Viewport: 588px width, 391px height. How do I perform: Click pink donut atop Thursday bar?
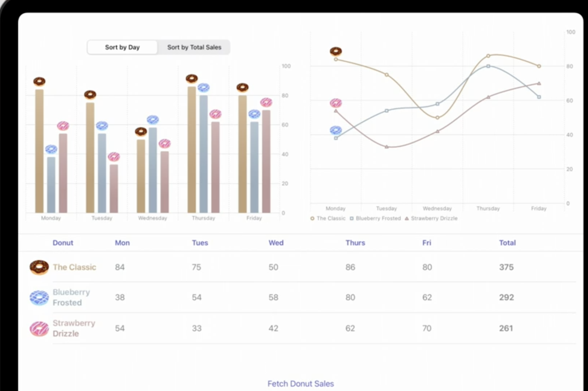(x=216, y=114)
